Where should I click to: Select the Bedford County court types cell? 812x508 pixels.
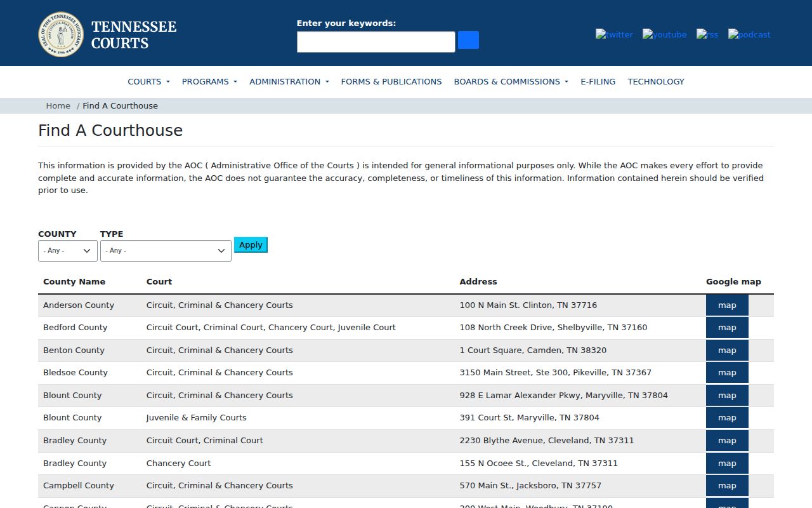point(271,328)
